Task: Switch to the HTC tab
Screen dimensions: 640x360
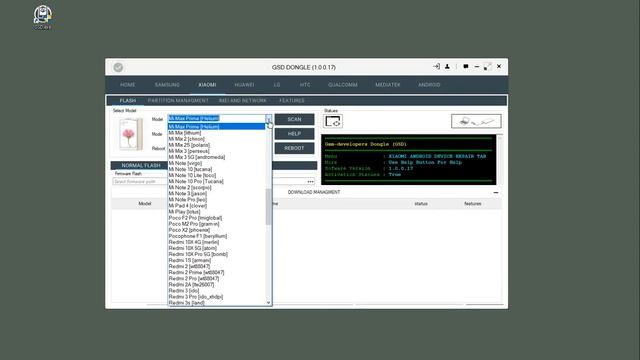Action: pyautogui.click(x=305, y=85)
